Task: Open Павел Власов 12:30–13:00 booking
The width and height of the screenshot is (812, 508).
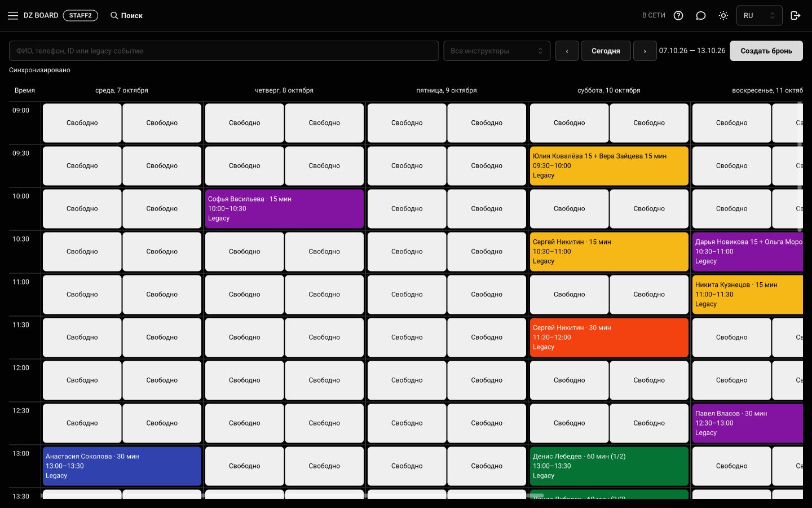Action: (748, 423)
